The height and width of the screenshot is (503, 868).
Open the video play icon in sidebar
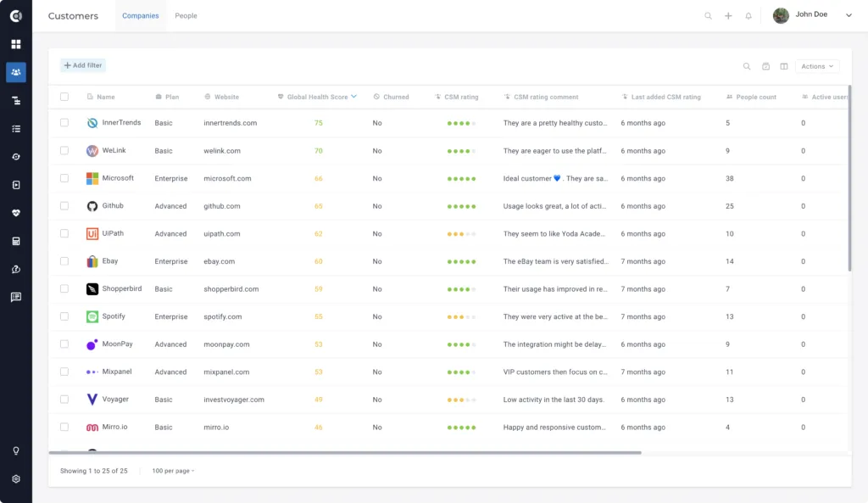point(16,185)
